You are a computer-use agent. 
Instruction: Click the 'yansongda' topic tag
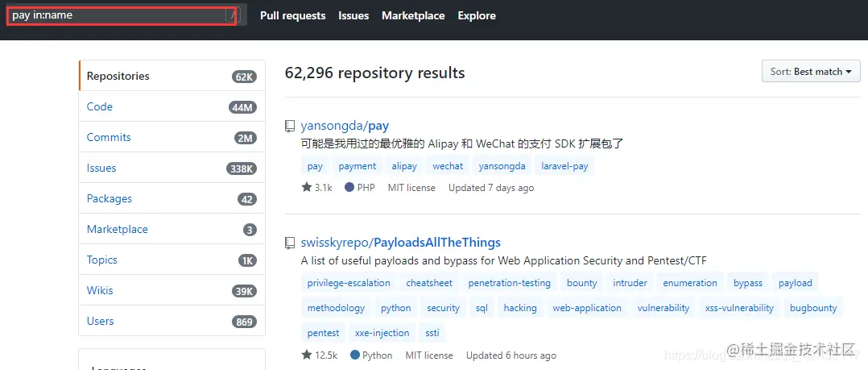[x=502, y=166]
